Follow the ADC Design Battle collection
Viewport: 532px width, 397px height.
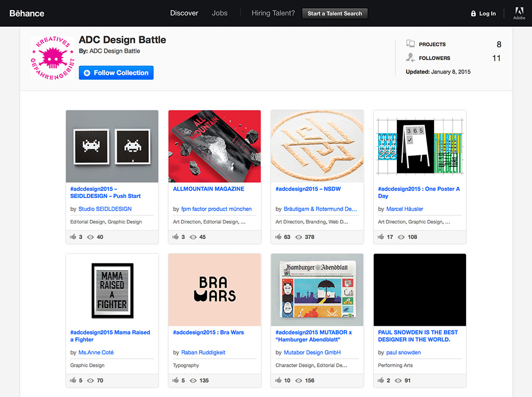click(x=116, y=72)
